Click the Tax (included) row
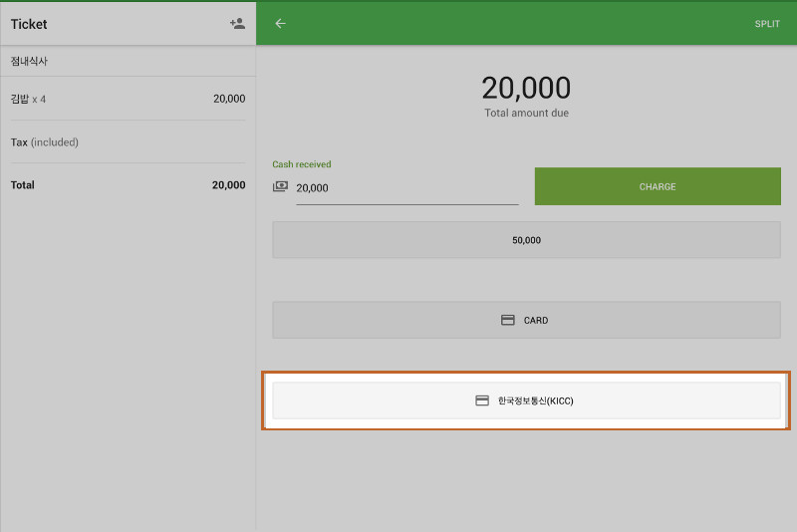The height and width of the screenshot is (532, 797). click(x=129, y=142)
